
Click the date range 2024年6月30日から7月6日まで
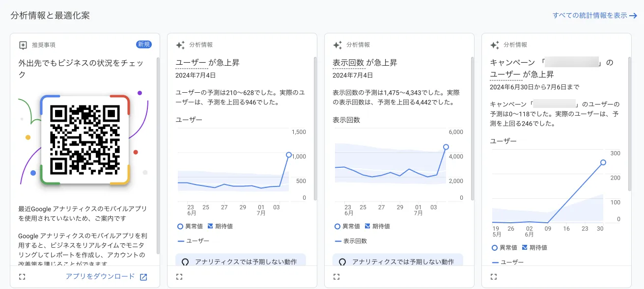click(534, 87)
